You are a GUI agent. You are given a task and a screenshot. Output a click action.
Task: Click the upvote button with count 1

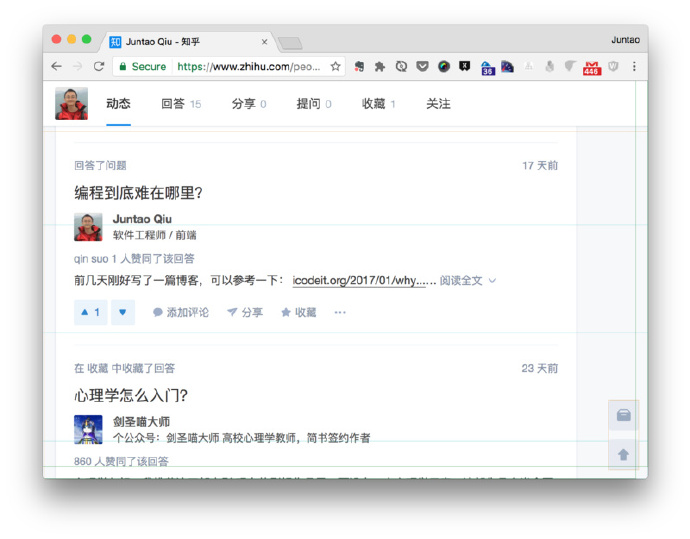(x=90, y=312)
